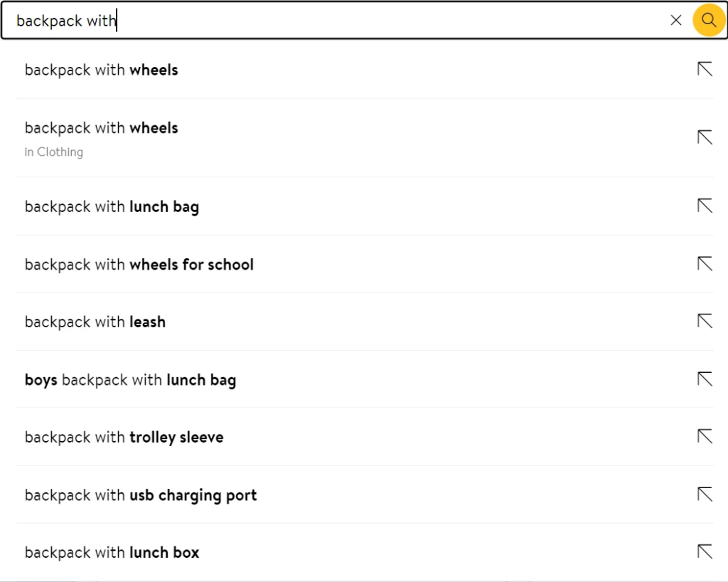The image size is (728, 582).
Task: Open results for 'backpack with wheels for school'
Action: coord(139,264)
